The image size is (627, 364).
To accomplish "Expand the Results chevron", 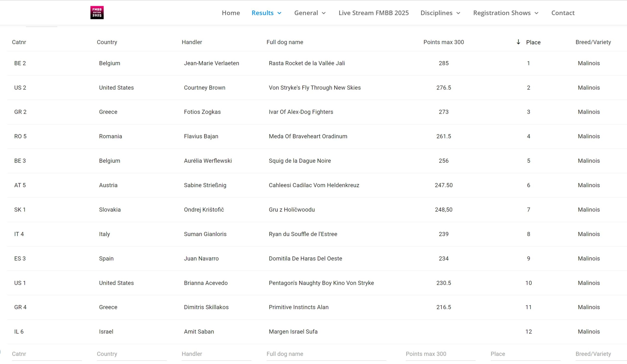I will tap(279, 13).
